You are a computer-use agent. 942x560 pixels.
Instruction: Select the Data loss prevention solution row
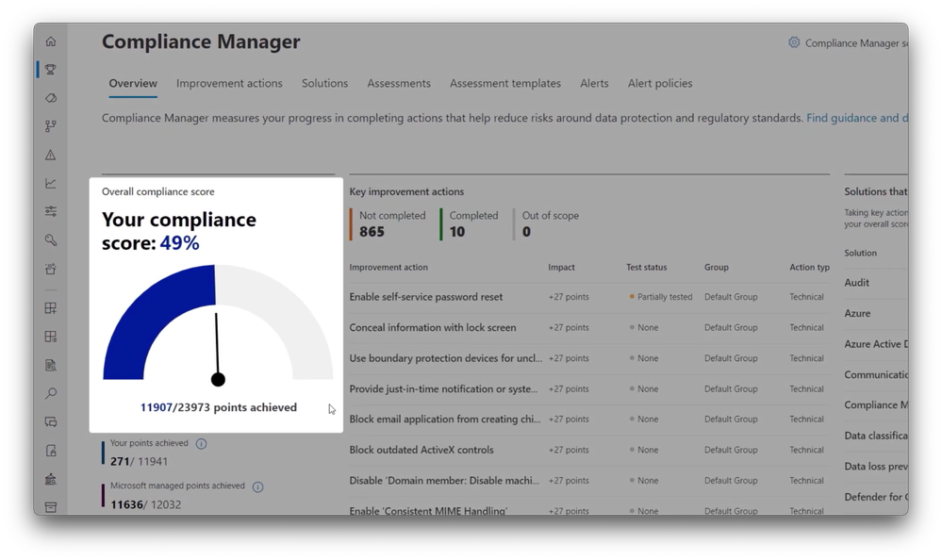click(x=876, y=466)
